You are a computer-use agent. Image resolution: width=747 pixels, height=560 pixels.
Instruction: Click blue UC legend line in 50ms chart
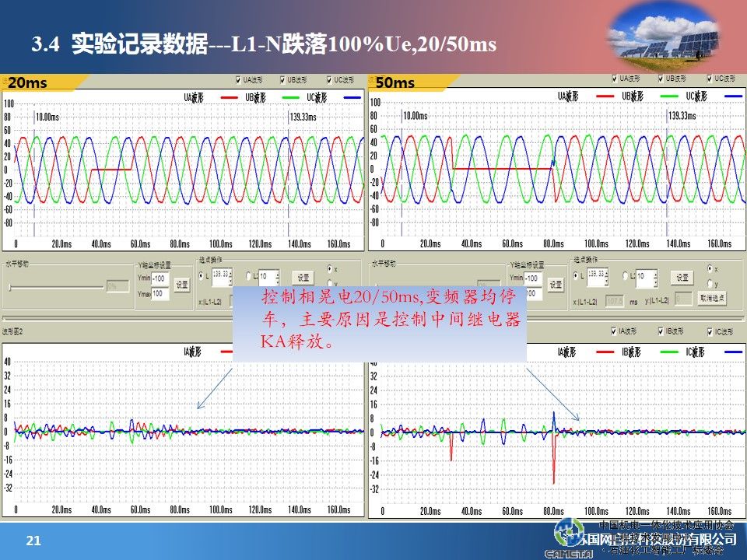[x=733, y=96]
